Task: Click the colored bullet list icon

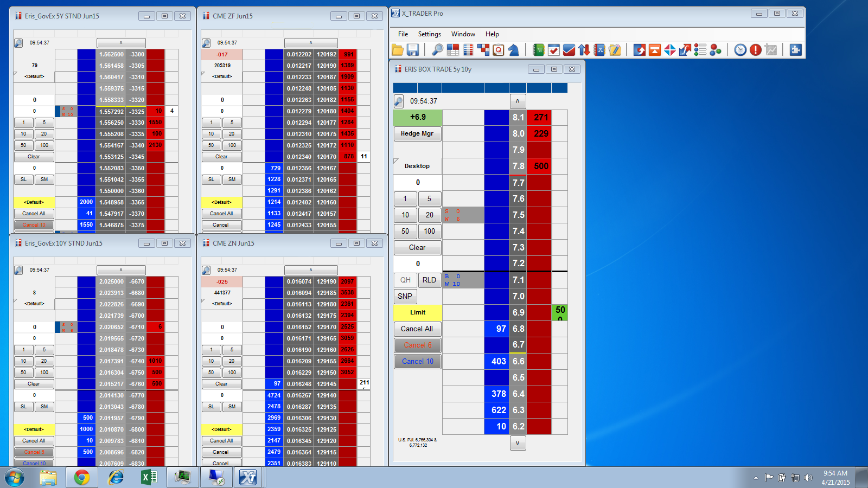Action: (x=700, y=50)
